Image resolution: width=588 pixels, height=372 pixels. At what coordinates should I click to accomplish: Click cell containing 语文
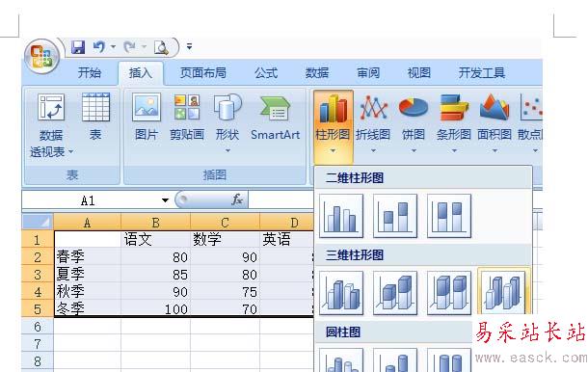(155, 239)
